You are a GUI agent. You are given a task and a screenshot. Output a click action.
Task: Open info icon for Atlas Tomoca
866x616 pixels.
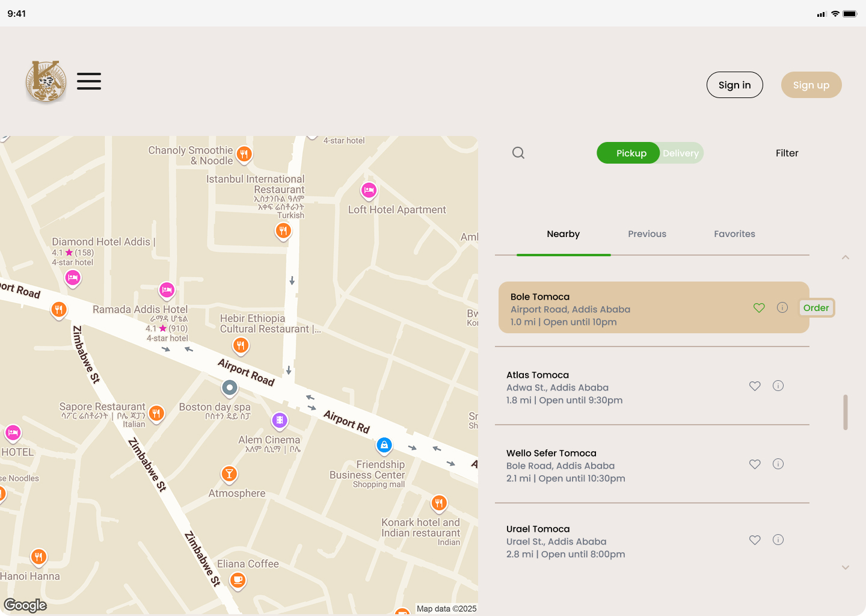(778, 386)
